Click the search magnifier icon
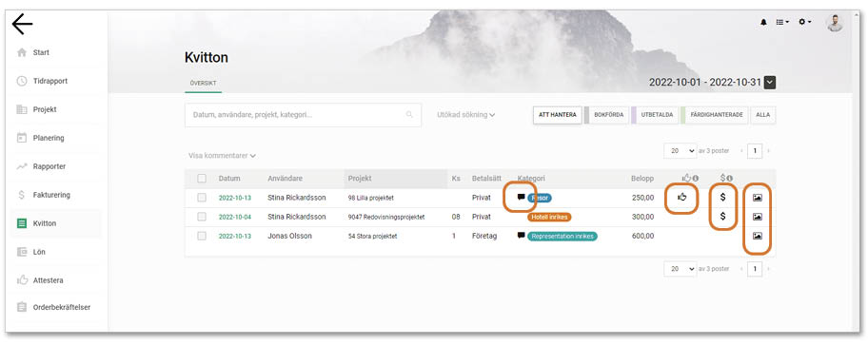This screenshot has width=868, height=345. 409,115
